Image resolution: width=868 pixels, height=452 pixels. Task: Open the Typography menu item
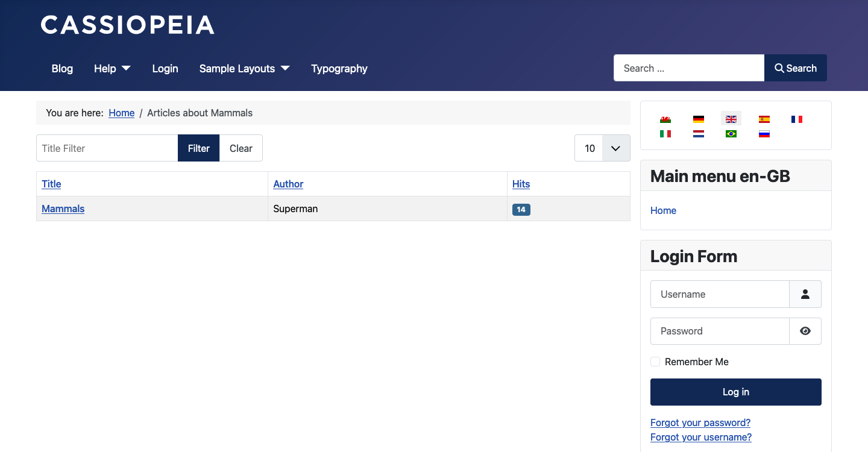[339, 69]
